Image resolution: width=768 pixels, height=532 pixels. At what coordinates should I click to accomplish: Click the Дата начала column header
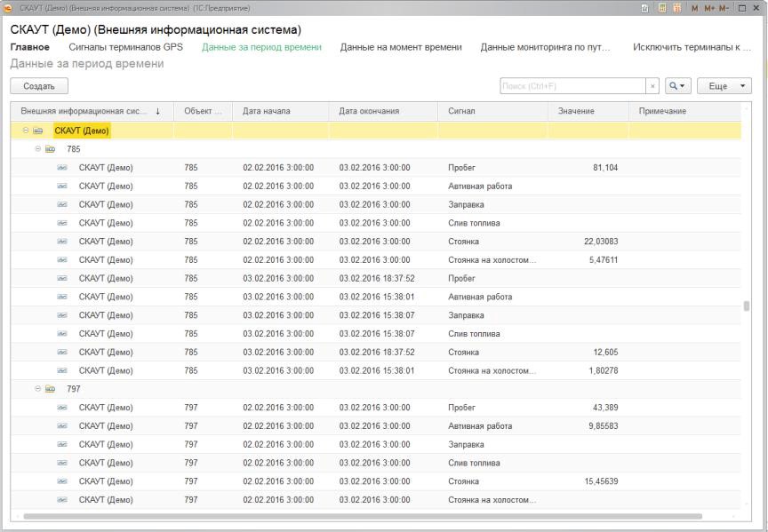(x=281, y=111)
